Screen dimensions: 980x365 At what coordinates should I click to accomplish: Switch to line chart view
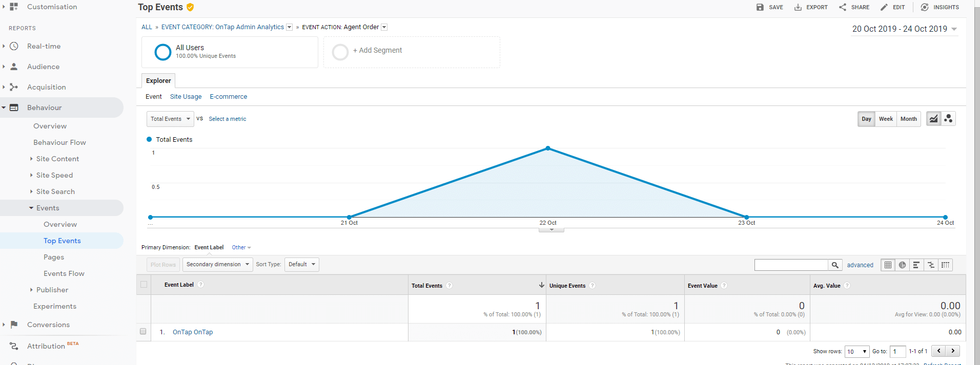pyautogui.click(x=934, y=119)
